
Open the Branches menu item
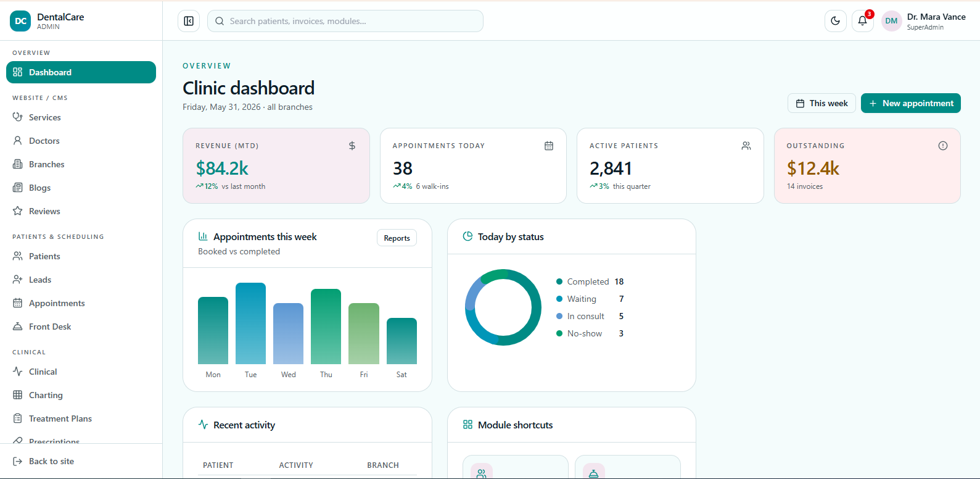pos(81,164)
